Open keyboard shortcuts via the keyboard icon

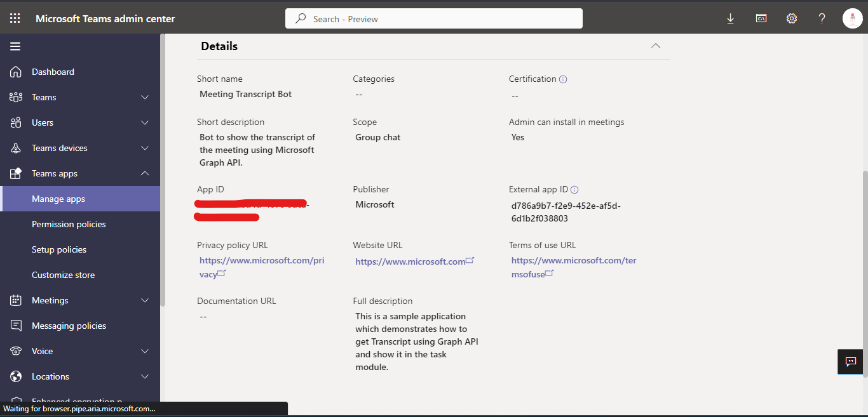761,18
